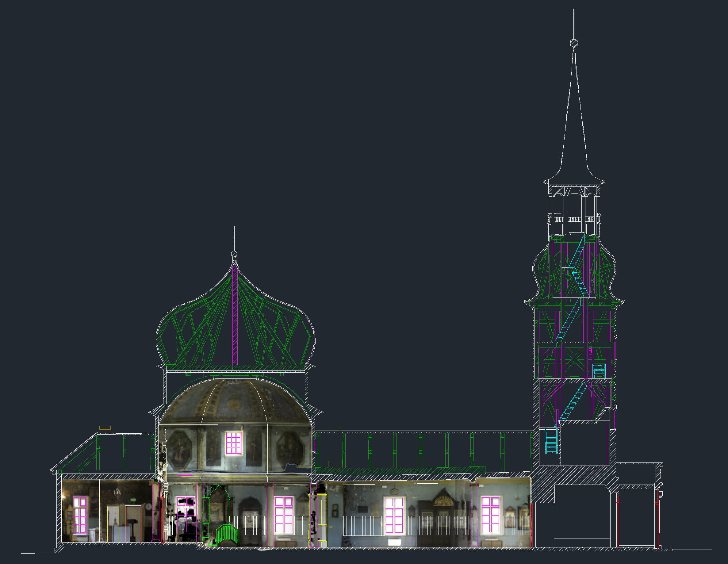Select the ball finial atop the onion dome
This screenshot has width=728, height=564.
click(x=234, y=254)
